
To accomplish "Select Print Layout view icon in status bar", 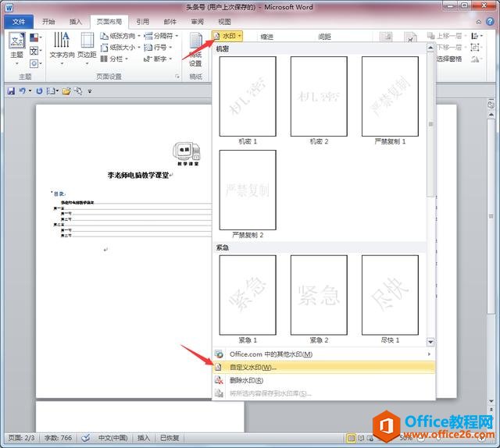I will pyautogui.click(x=351, y=439).
